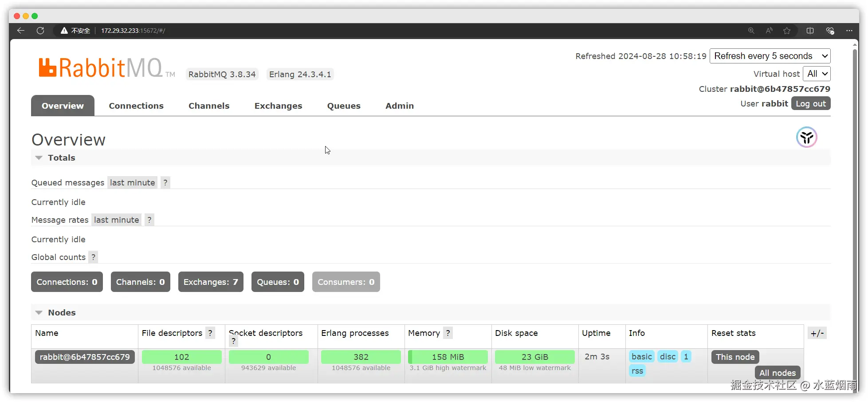Open help for Message rates
Screen dimensions: 868x402
(149, 220)
